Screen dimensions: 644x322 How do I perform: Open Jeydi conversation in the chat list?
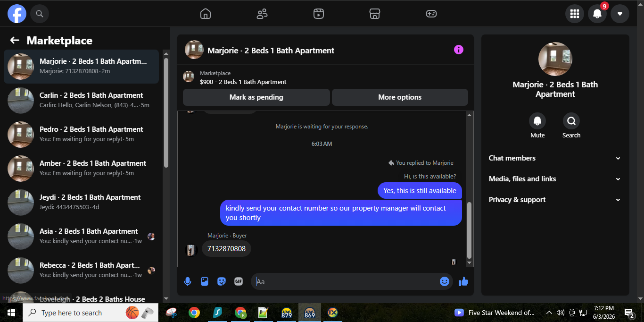coord(81,203)
